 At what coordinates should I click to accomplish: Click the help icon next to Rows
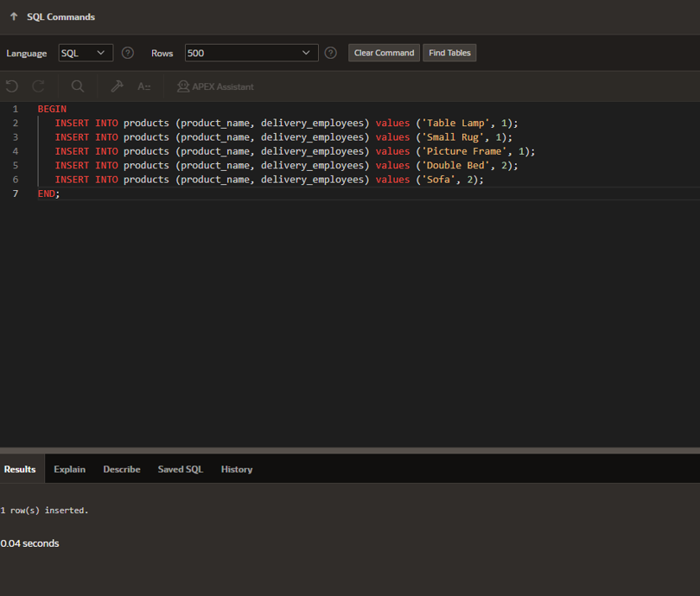[330, 53]
